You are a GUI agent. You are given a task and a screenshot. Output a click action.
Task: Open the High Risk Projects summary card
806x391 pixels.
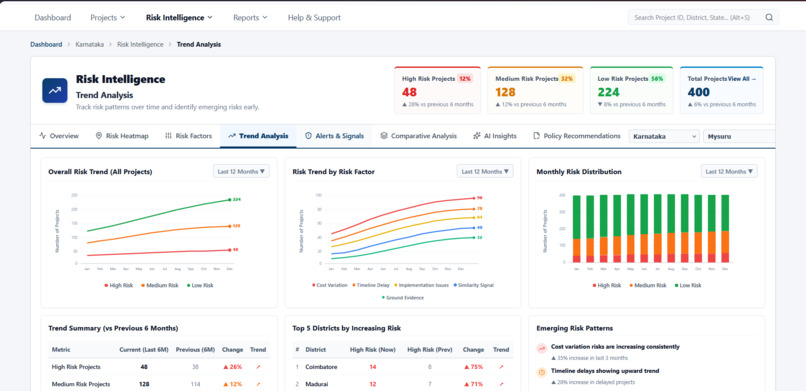pos(437,90)
